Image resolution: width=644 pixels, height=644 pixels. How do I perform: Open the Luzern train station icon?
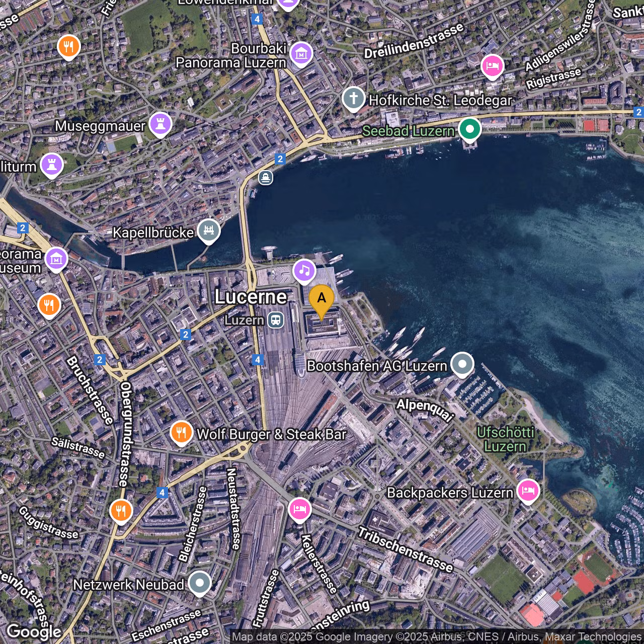(x=275, y=320)
